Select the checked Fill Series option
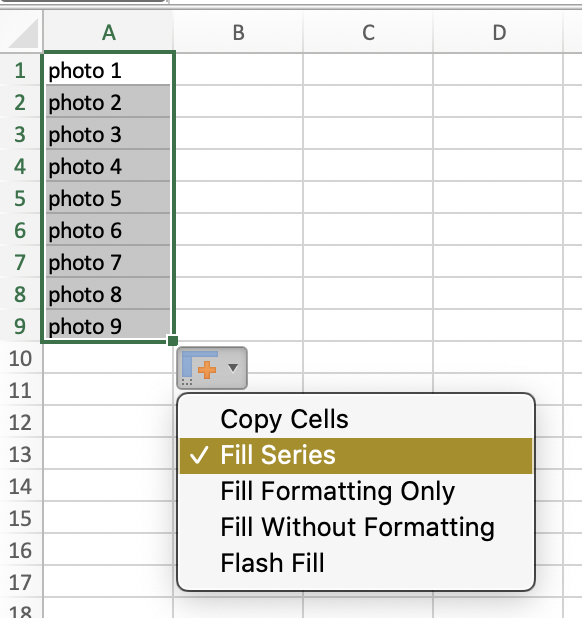Image resolution: width=582 pixels, height=618 pixels. tap(356, 455)
